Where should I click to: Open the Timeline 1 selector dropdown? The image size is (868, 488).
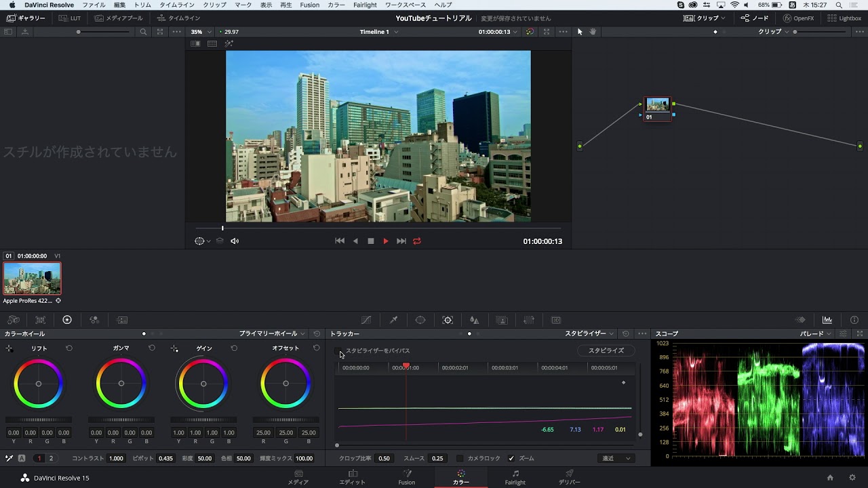point(379,32)
